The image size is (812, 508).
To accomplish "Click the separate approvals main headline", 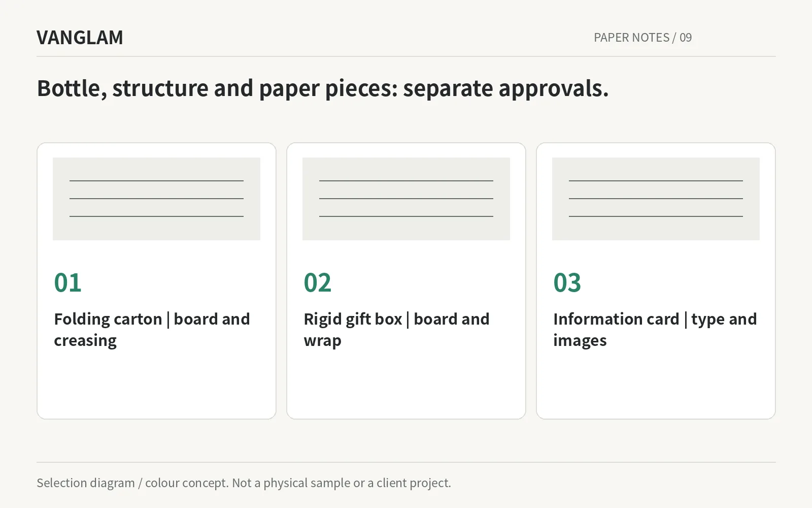I will (323, 88).
